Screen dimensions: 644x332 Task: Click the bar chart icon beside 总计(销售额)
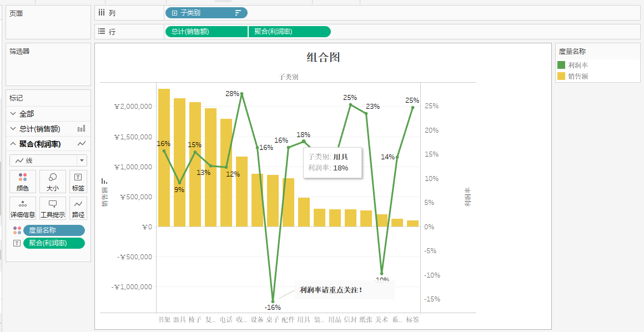(x=81, y=129)
